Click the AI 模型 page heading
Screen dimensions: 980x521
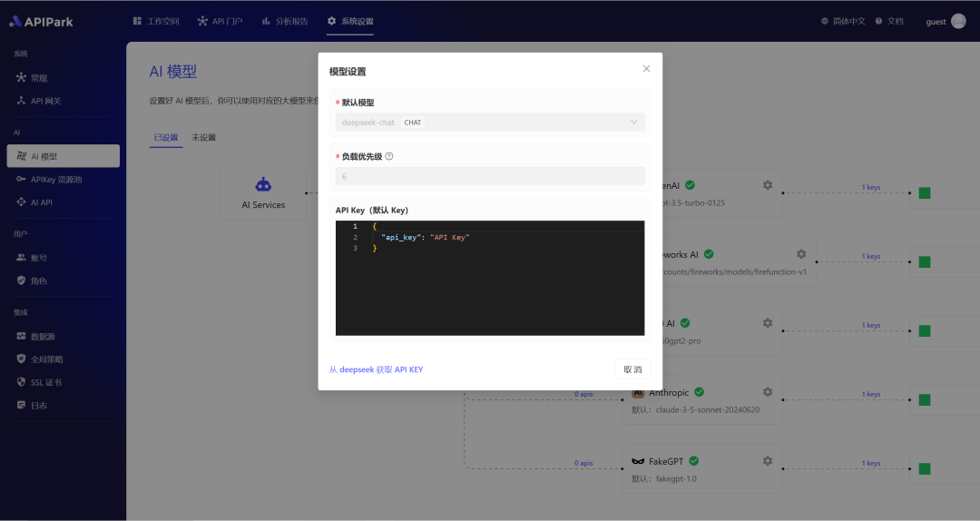[173, 72]
